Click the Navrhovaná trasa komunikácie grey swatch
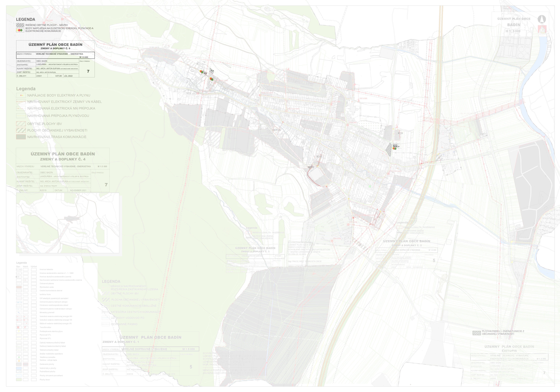This screenshot has width=560, height=392. click(x=21, y=137)
